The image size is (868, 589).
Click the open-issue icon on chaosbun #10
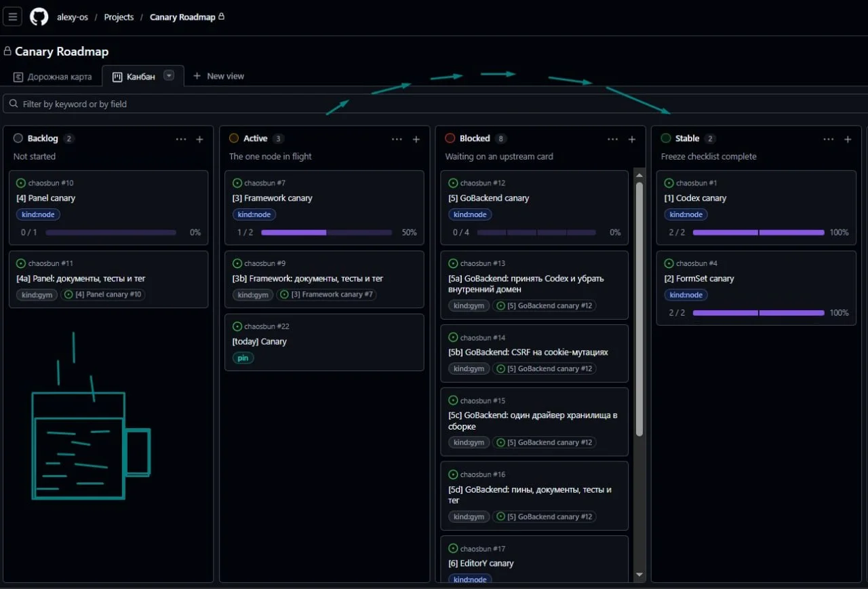pyautogui.click(x=21, y=183)
